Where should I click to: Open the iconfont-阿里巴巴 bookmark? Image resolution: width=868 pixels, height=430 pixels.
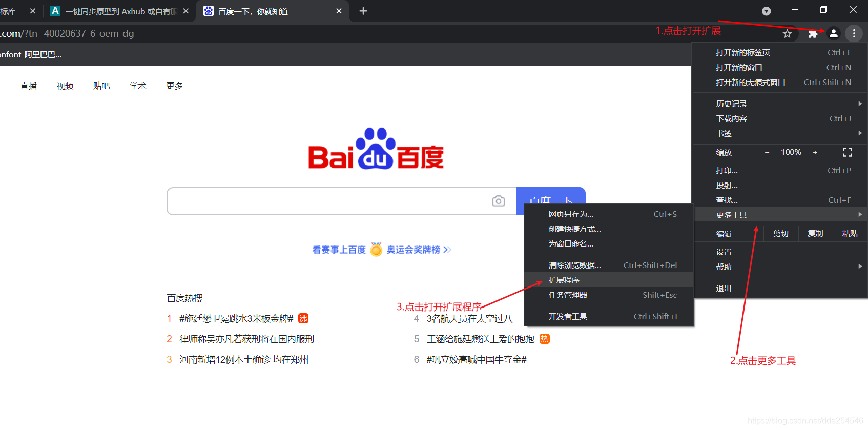pyautogui.click(x=31, y=54)
